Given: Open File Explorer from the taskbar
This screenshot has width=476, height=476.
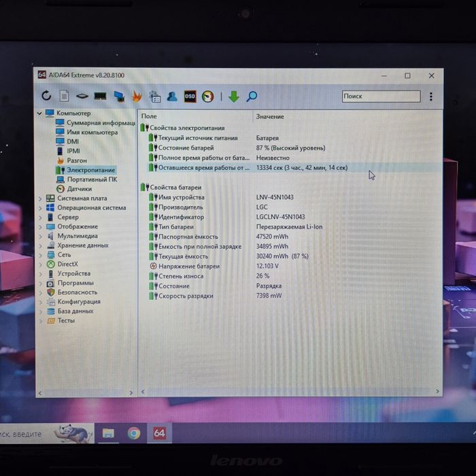Looking at the screenshot, I should pos(108,433).
